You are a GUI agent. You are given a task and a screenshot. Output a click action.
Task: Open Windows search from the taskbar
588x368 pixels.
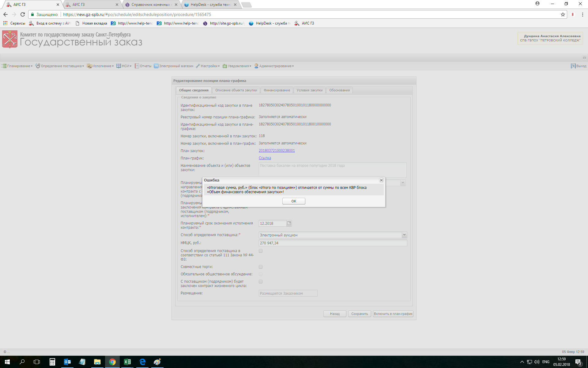coord(22,362)
